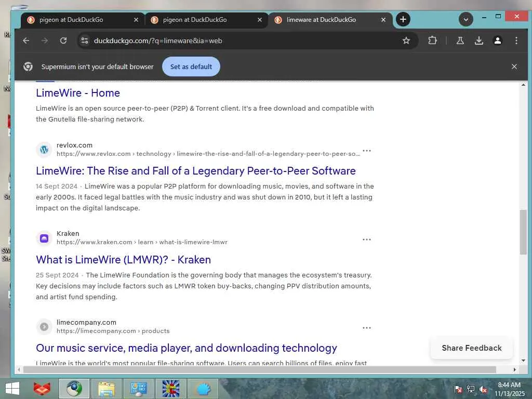Open the Chrome Labs flask icon
This screenshot has width=532, height=399.
(x=460, y=41)
